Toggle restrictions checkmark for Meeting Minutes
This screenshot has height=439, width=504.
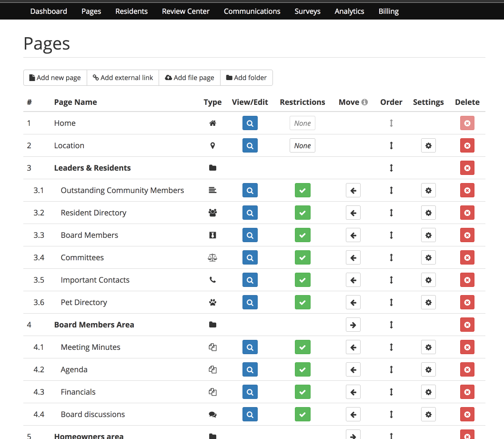(x=302, y=347)
